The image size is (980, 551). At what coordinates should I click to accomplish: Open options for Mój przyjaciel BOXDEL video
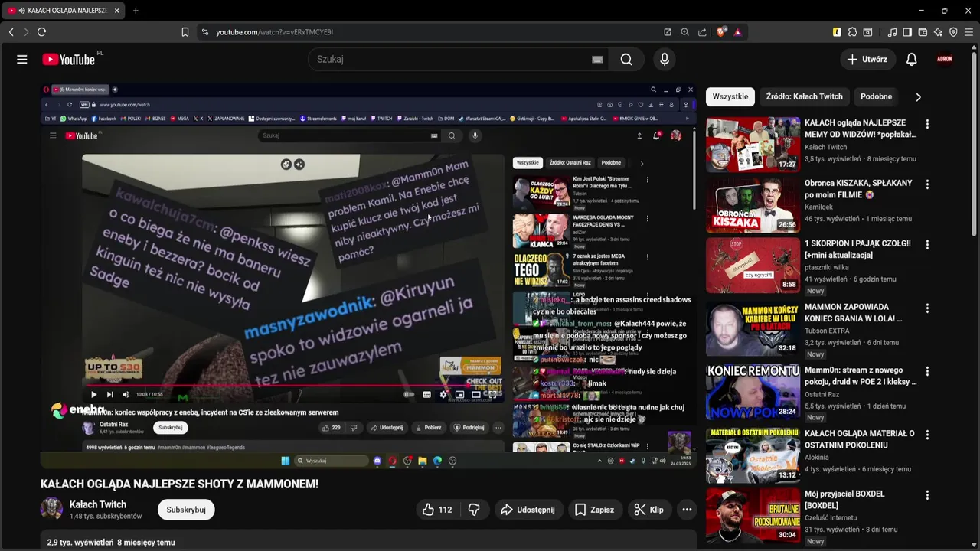pyautogui.click(x=927, y=495)
